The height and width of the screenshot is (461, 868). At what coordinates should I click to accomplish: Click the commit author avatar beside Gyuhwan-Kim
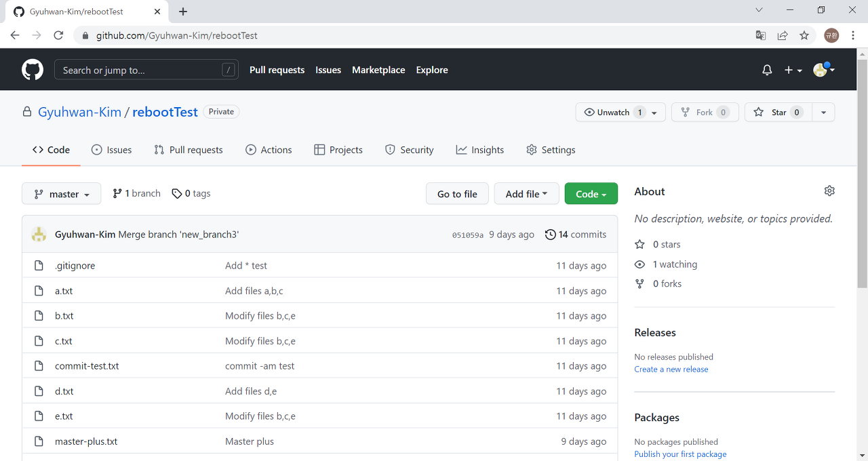tap(39, 235)
